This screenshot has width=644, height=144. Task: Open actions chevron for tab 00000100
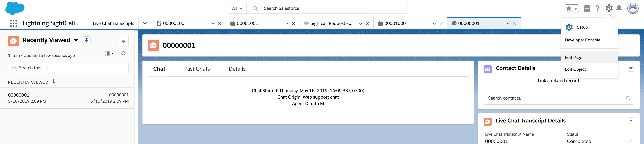click(x=213, y=23)
